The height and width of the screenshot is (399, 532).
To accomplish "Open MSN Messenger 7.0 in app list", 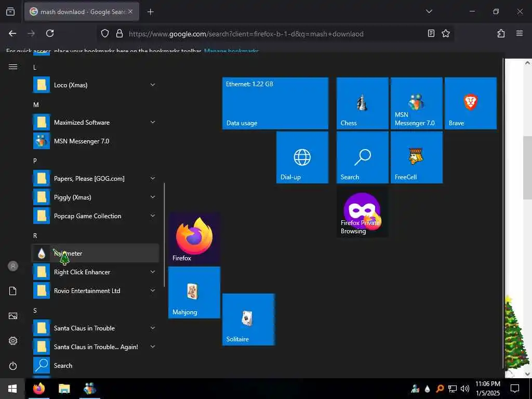I will (x=95, y=141).
